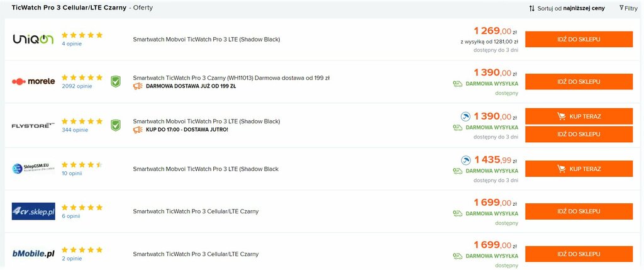This screenshot has height=270, width=644.
Task: Click the 1 390,00 zł price in morele row
Action: click(x=496, y=73)
